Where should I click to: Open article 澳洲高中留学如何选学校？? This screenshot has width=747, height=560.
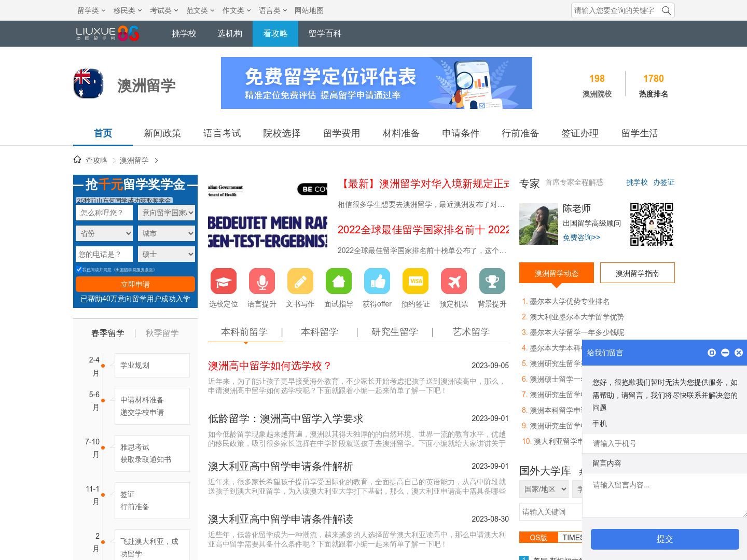[270, 366]
